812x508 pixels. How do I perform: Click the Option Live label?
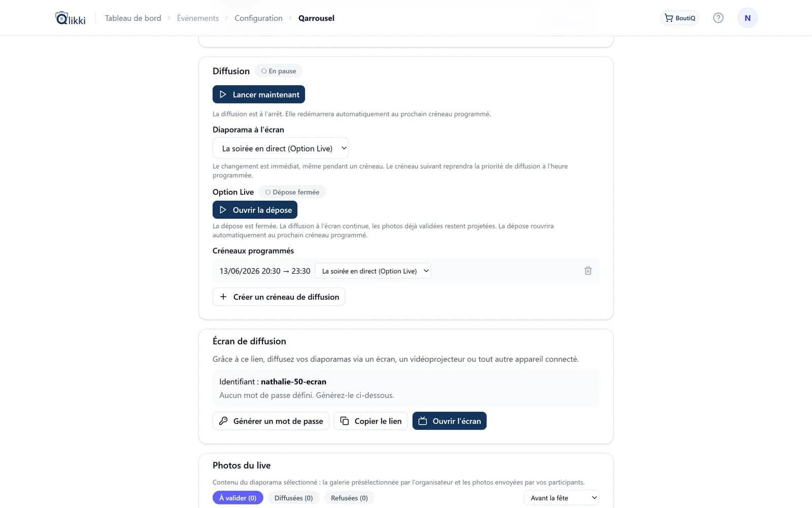tap(233, 192)
